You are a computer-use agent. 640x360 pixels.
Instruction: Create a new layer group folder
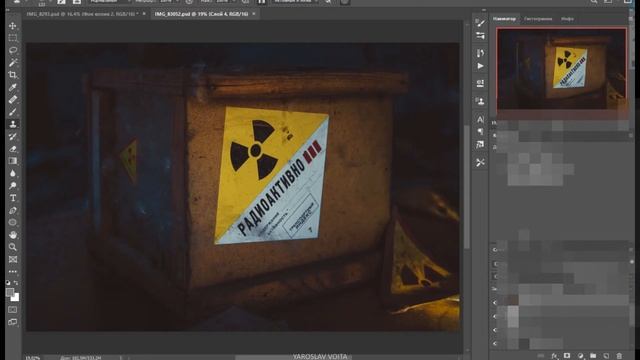[593, 356]
